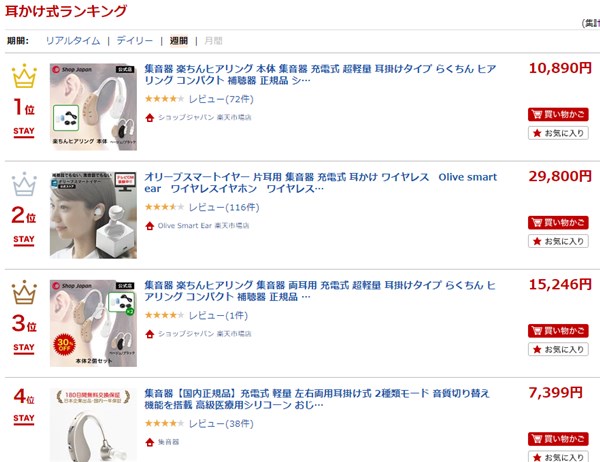Click the gold crown icon for rank 1
The height and width of the screenshot is (462, 600).
click(x=24, y=76)
